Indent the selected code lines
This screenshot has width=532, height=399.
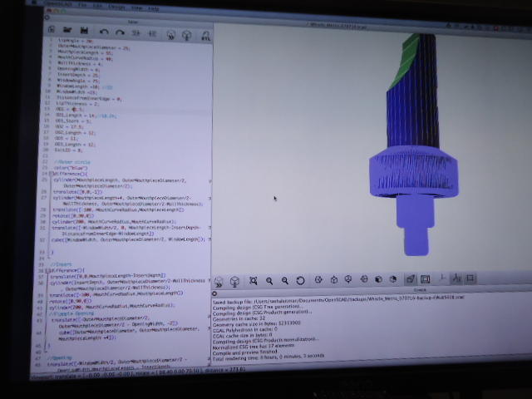(152, 33)
